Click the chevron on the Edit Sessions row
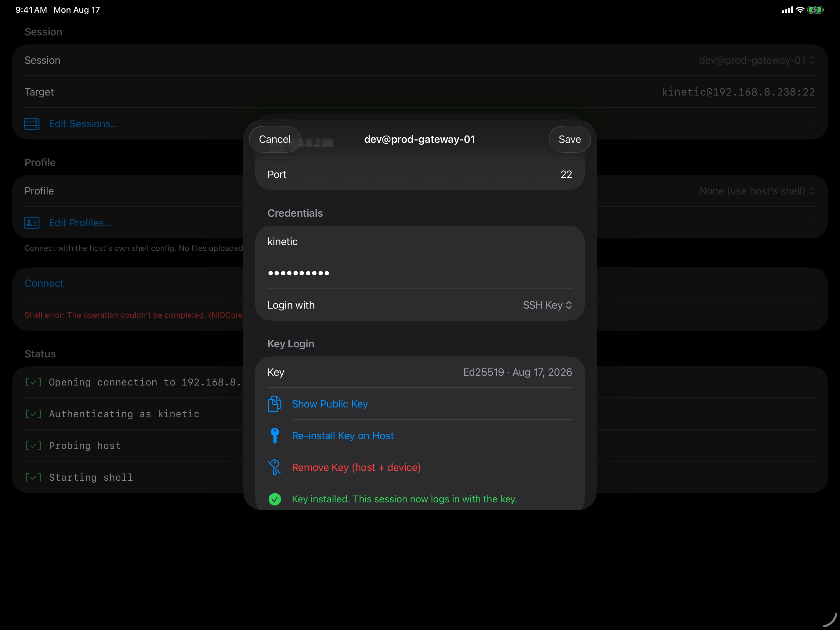Viewport: 840px width, 630px height. click(813, 124)
